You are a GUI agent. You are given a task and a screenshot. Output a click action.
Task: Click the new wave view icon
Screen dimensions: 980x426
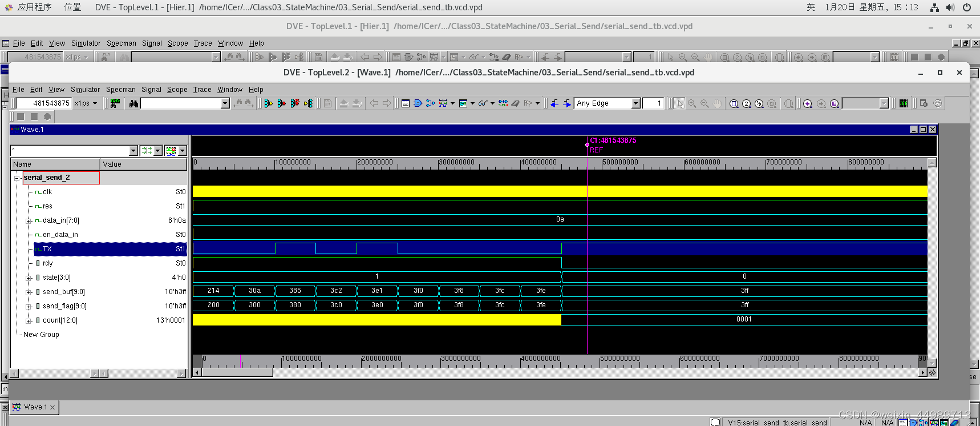click(443, 103)
